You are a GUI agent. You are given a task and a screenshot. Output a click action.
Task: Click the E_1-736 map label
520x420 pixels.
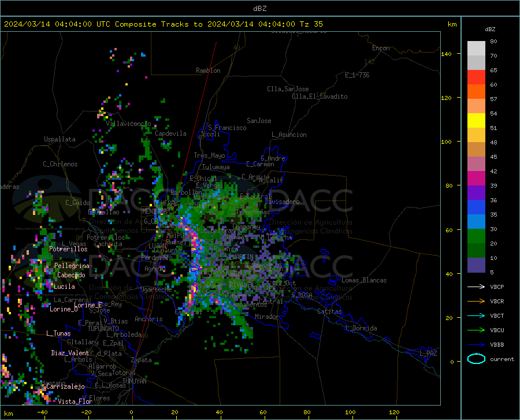[357, 75]
